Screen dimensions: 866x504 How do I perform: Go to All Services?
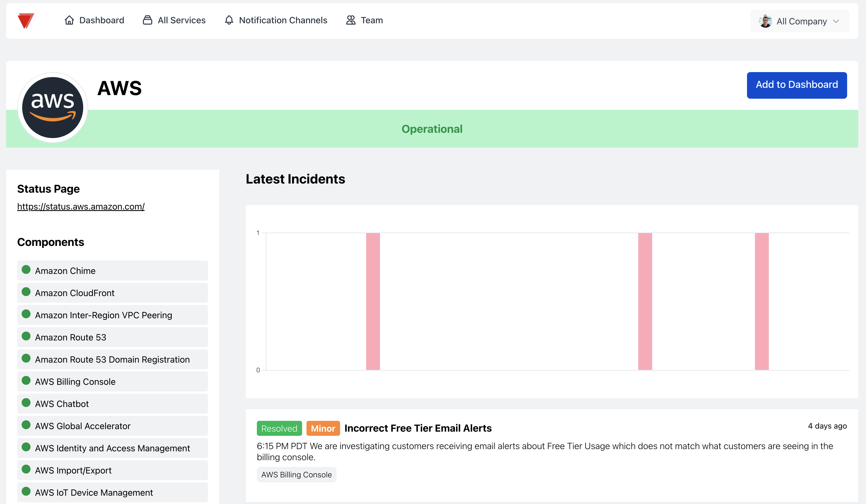[174, 20]
